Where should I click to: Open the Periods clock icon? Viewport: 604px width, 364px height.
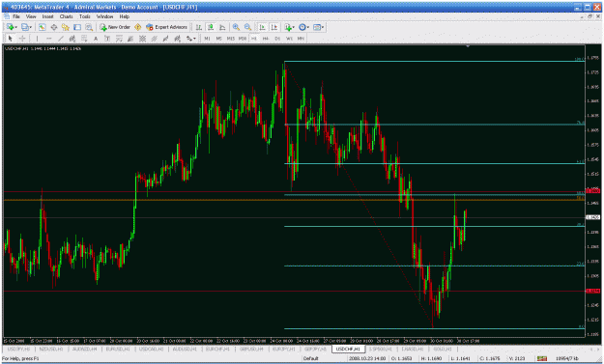(302, 27)
